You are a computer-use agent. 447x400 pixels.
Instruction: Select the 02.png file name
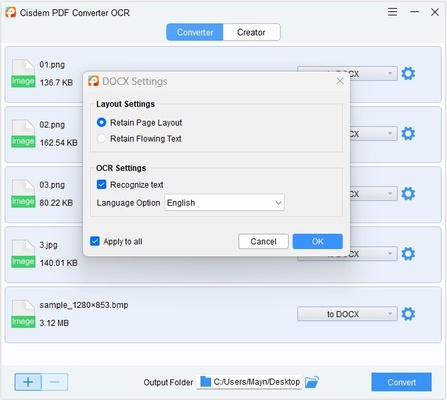pos(52,125)
